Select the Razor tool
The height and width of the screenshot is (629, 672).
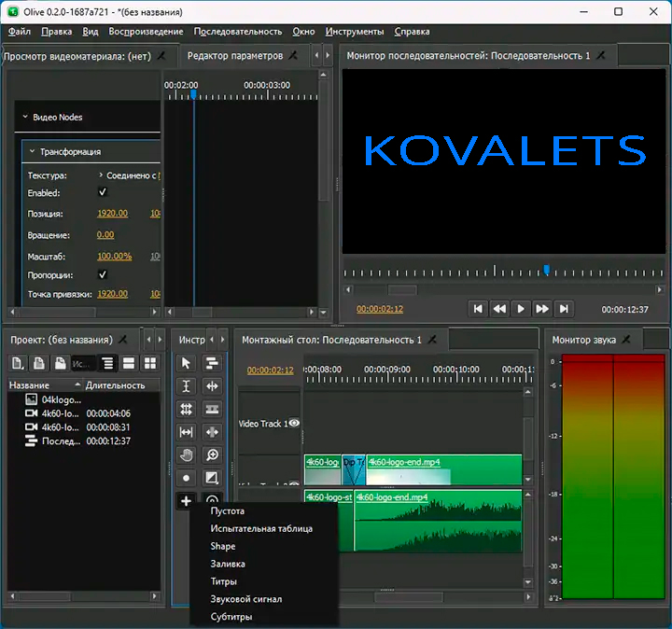coord(212,409)
